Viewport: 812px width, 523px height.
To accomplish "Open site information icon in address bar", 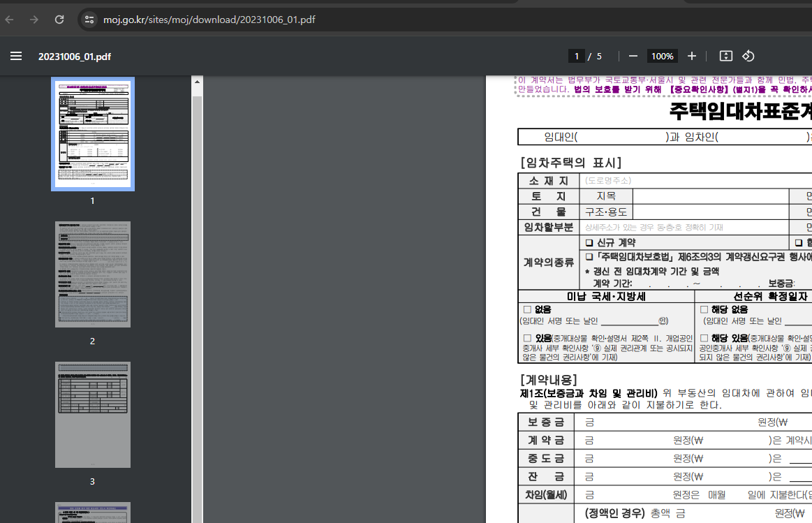I will [x=89, y=20].
